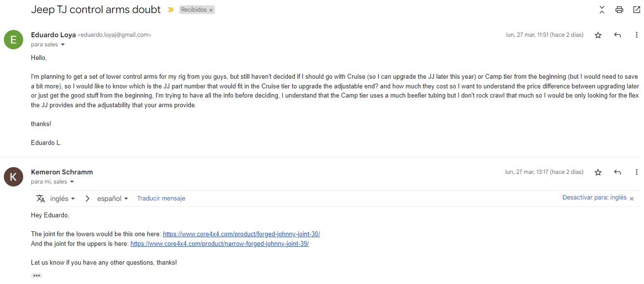
Task: Remove the Recibidos label
Action: [x=211, y=10]
